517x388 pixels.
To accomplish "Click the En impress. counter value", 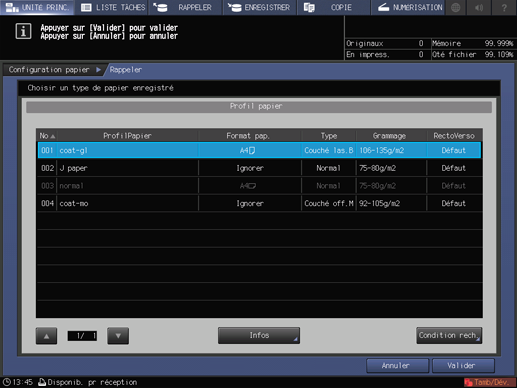I will 421,55.
